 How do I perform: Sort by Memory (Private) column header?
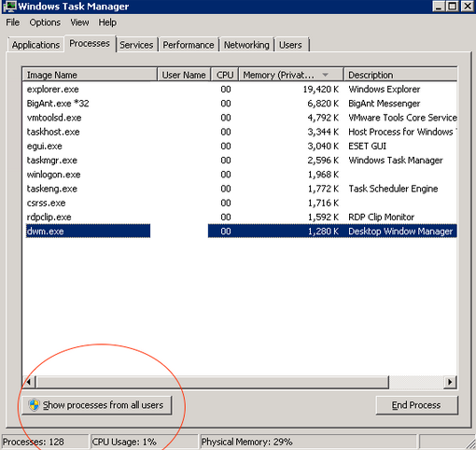click(291, 75)
